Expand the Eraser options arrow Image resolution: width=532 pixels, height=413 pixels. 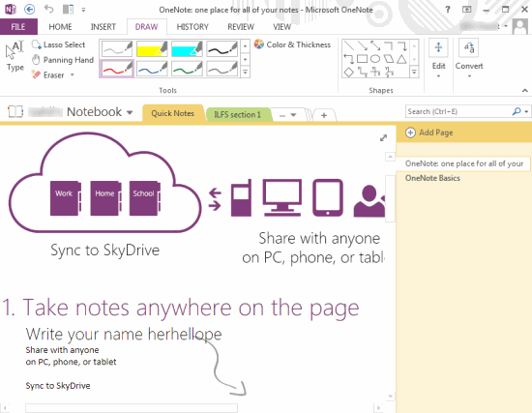[73, 74]
